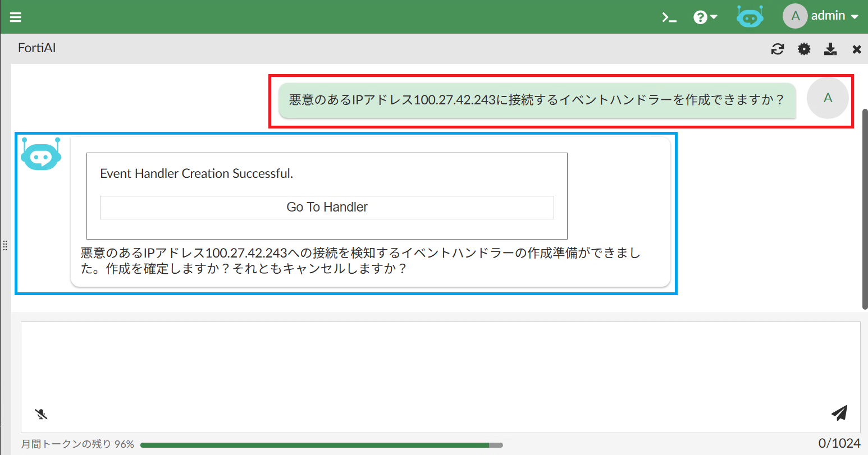Open the admin user dropdown menu
This screenshot has width=868, height=455.
click(x=834, y=16)
